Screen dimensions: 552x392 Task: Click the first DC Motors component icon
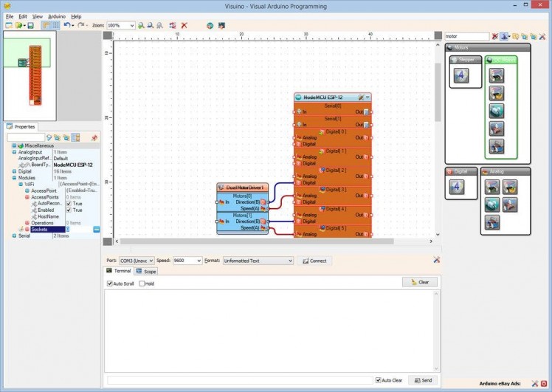(497, 75)
